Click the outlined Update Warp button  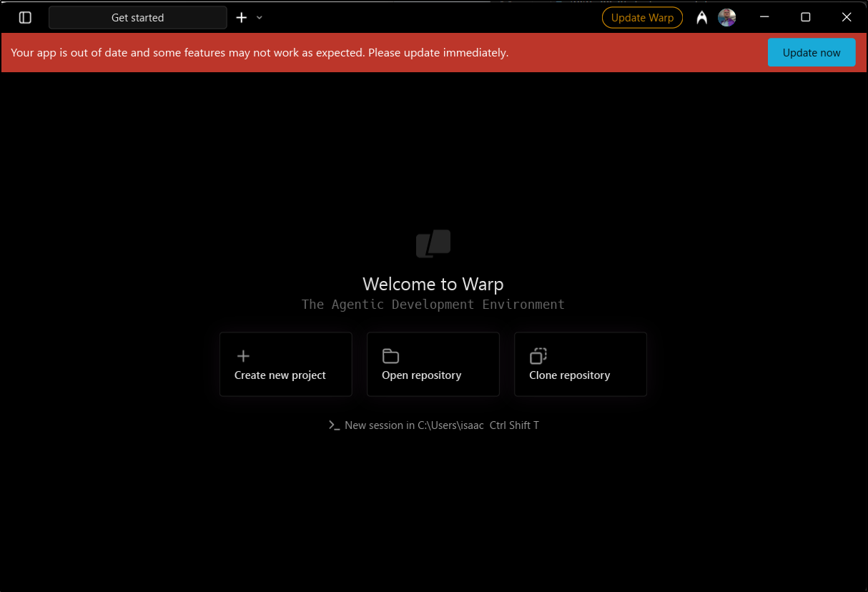[x=642, y=18]
